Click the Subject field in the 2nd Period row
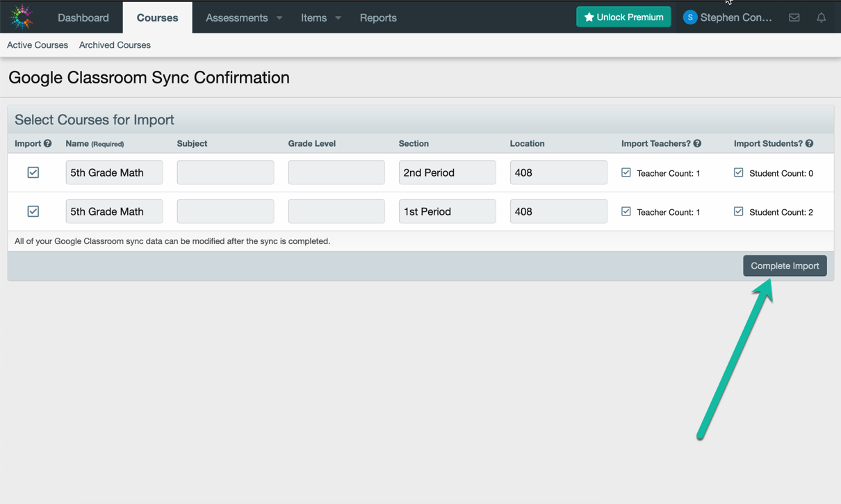The image size is (841, 504). (x=225, y=172)
